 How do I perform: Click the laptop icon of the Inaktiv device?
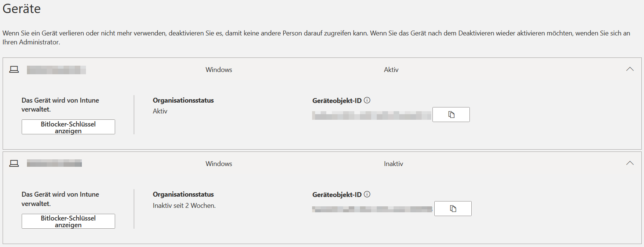14,163
